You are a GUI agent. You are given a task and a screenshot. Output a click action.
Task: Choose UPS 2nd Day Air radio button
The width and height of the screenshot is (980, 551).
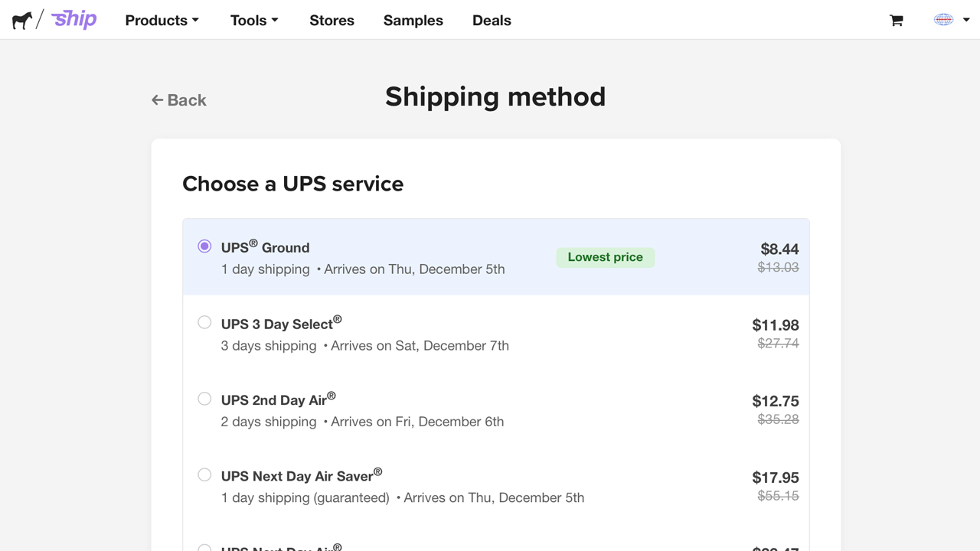point(204,399)
